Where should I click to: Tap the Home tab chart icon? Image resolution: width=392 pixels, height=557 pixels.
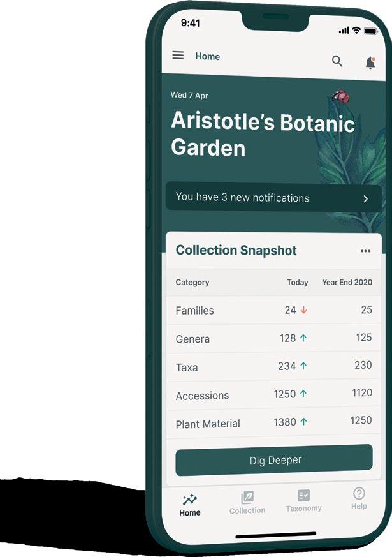(189, 500)
